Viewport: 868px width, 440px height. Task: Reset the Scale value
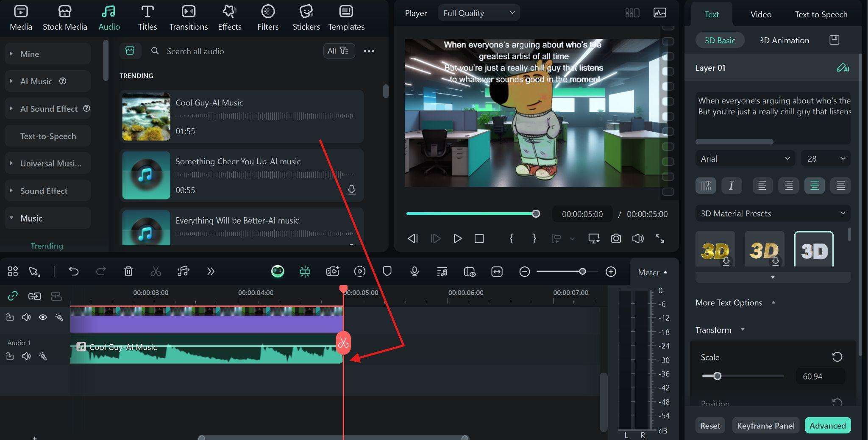click(x=837, y=357)
